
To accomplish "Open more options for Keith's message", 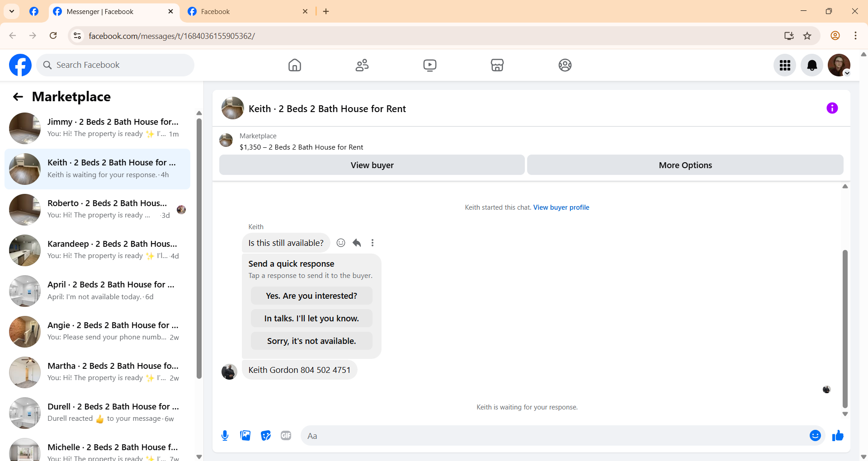I will (373, 243).
